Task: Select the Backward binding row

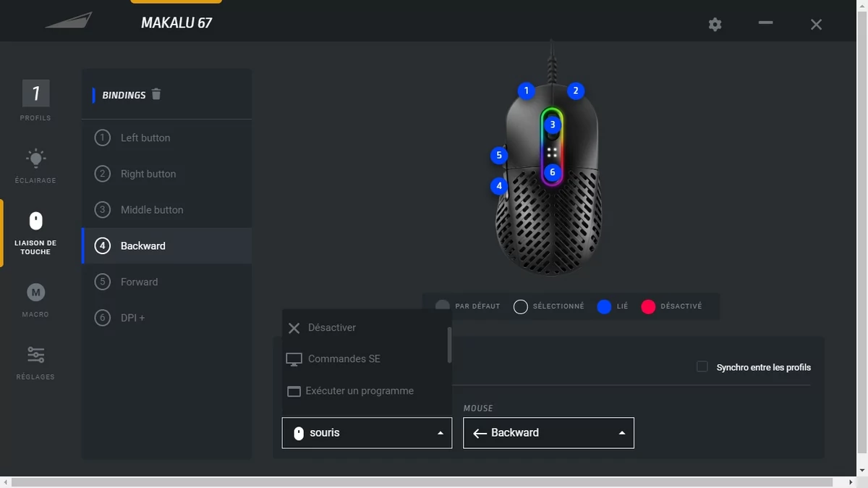Action: pyautogui.click(x=167, y=246)
